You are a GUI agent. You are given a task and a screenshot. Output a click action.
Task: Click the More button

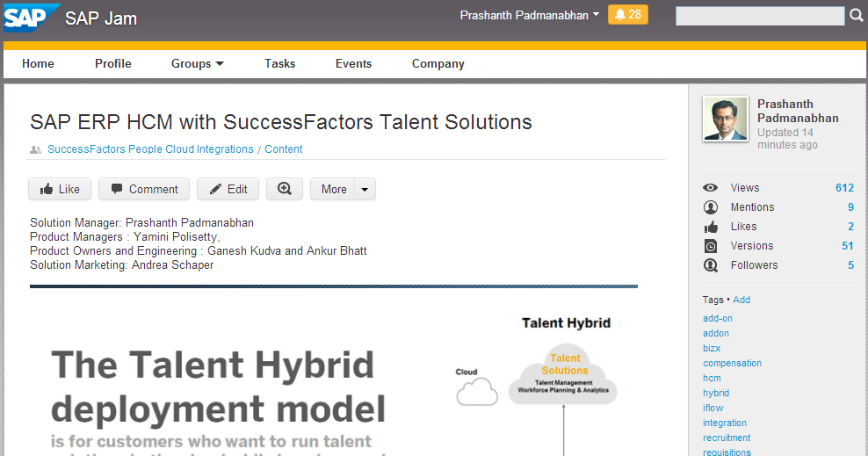(334, 189)
